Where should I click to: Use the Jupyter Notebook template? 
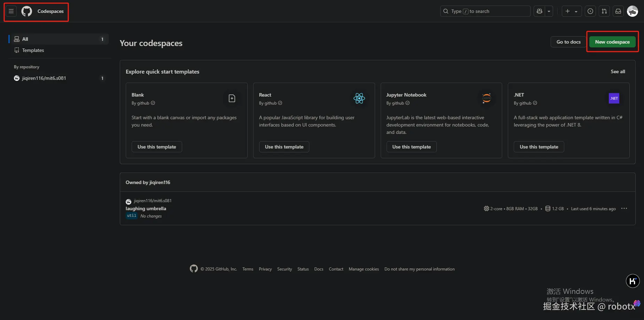coord(411,147)
